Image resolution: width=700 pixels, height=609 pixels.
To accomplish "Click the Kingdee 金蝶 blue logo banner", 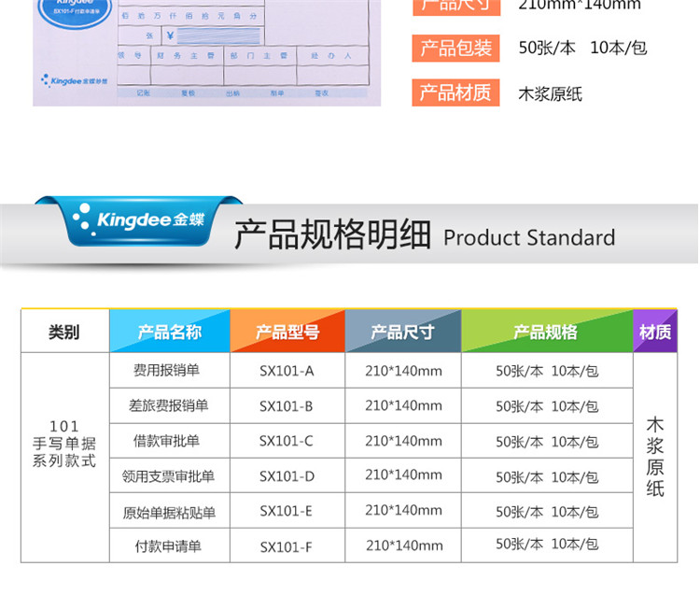I will point(138,220).
